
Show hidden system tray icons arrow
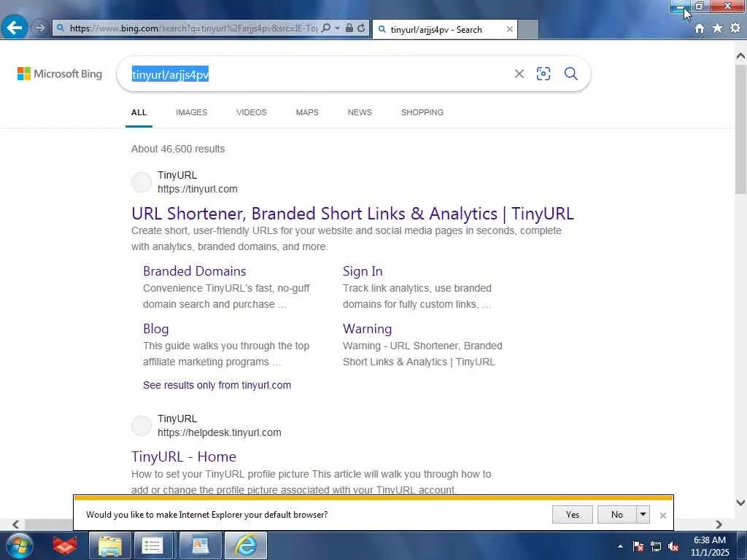(620, 546)
